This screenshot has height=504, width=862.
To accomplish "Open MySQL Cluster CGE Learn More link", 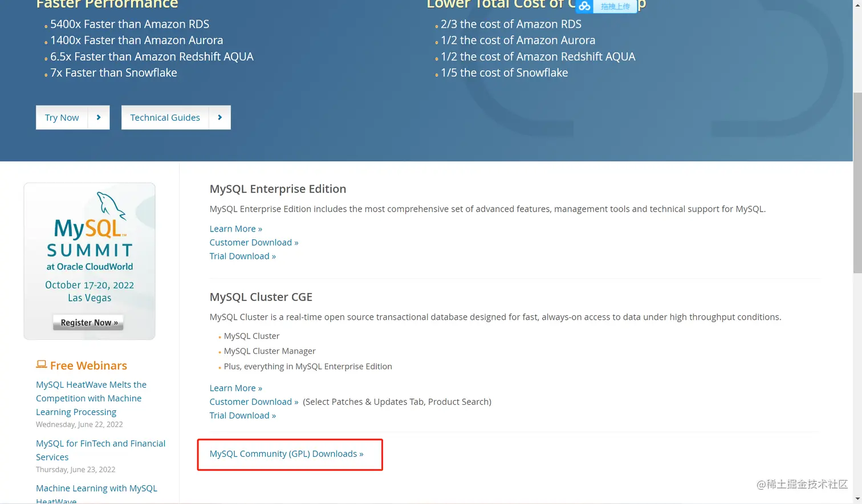I will pyautogui.click(x=235, y=388).
